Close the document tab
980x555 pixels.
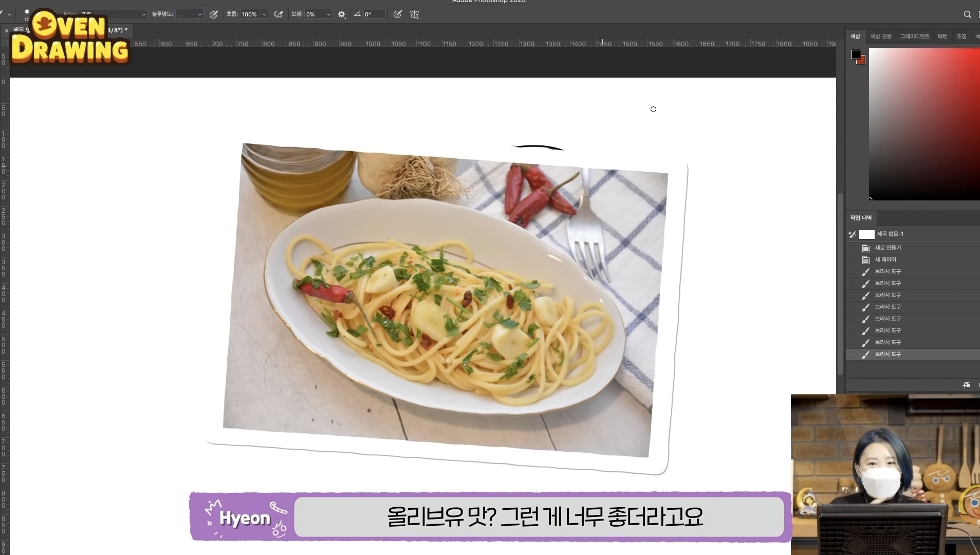(6, 31)
